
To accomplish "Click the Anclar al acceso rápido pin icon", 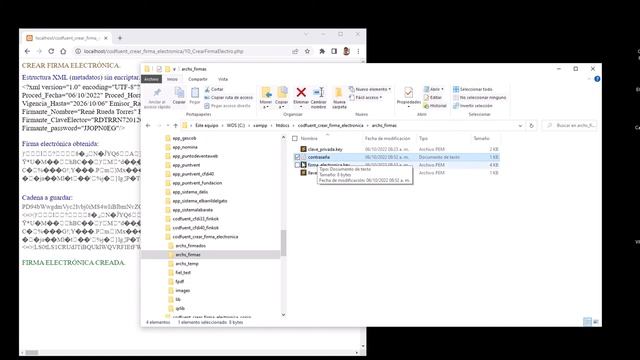I will [x=157, y=93].
